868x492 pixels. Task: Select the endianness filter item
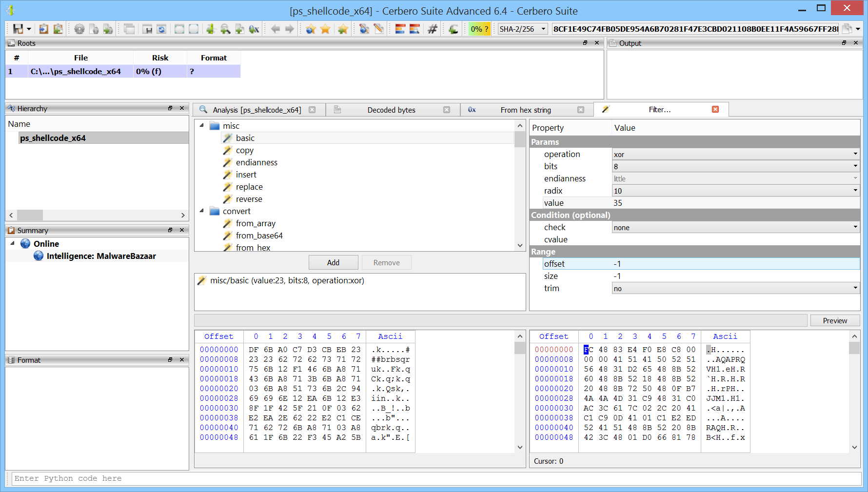click(256, 162)
